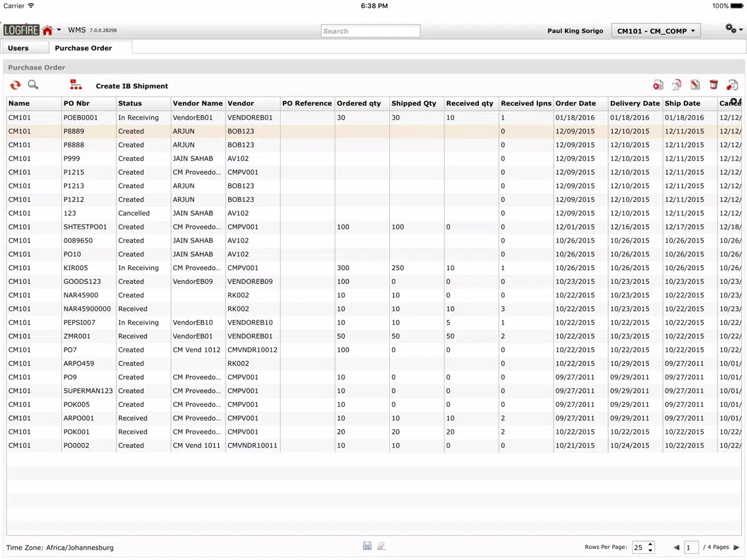Click vendor name CM Vend 1011
Viewport: 747px width, 560px height.
click(x=197, y=446)
